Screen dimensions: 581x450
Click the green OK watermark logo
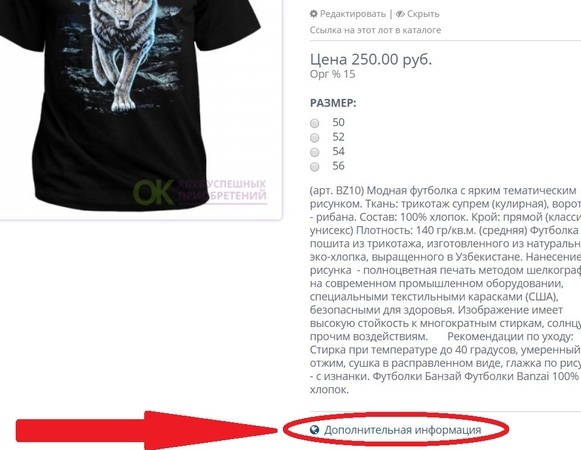tap(153, 192)
